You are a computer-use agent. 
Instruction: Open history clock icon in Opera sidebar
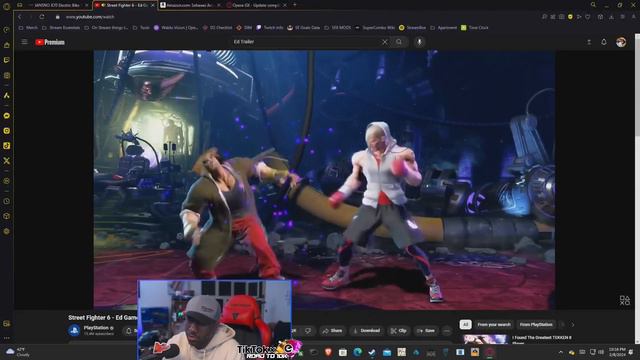coord(7,201)
